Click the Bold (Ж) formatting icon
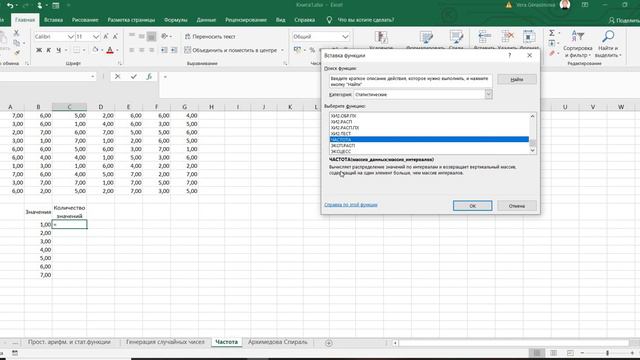Screen dimensions: 640x360 (x=39, y=50)
